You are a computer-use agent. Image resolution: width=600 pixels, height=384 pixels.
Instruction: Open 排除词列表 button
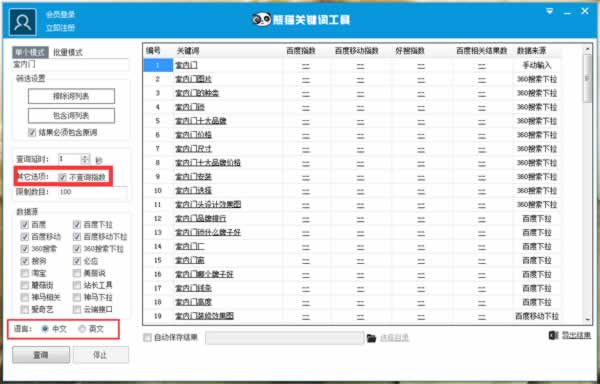point(71,96)
